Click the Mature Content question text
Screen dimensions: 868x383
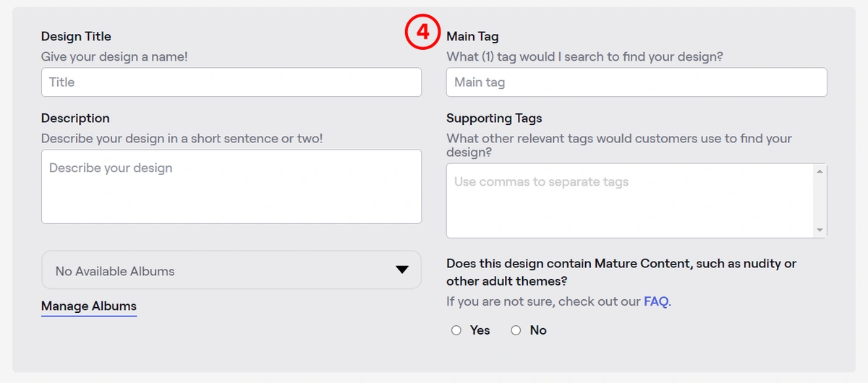pos(621,272)
